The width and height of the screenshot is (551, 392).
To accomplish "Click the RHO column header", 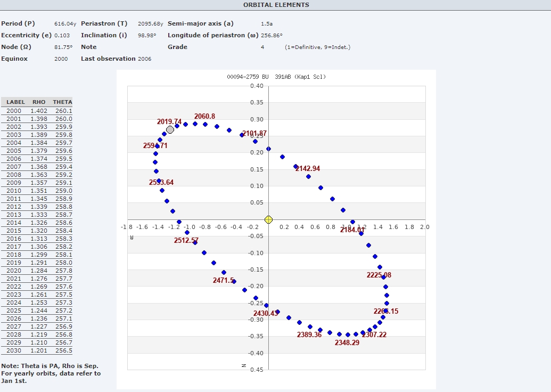I will pyautogui.click(x=39, y=102).
